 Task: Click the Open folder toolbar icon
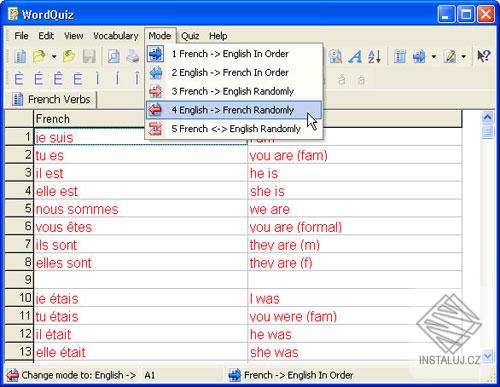tap(39, 56)
